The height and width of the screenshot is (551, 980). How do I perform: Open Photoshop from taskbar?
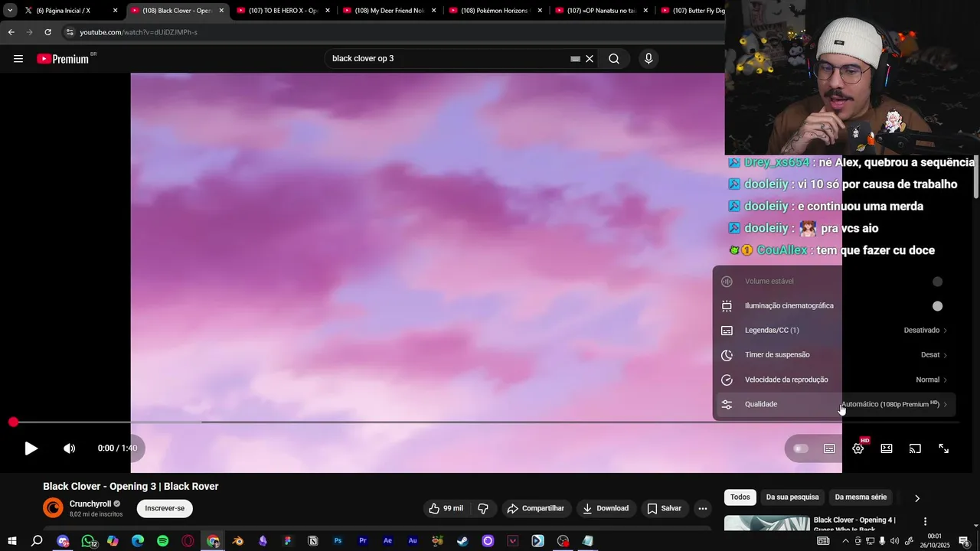[338, 541]
